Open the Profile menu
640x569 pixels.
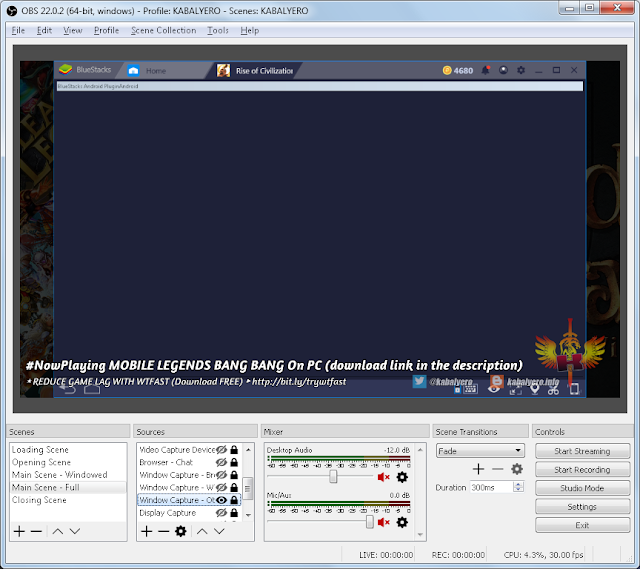point(107,30)
